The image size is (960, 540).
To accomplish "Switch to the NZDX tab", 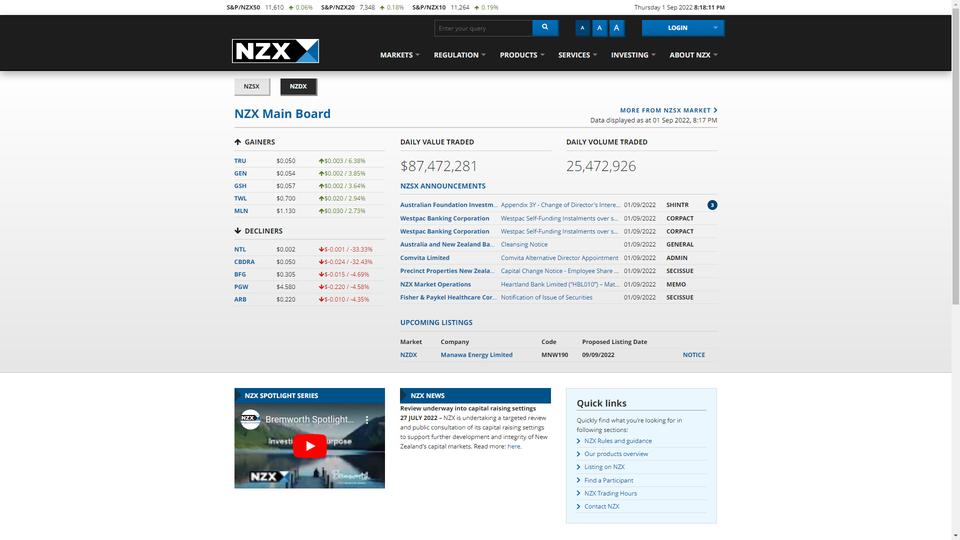I will click(298, 86).
